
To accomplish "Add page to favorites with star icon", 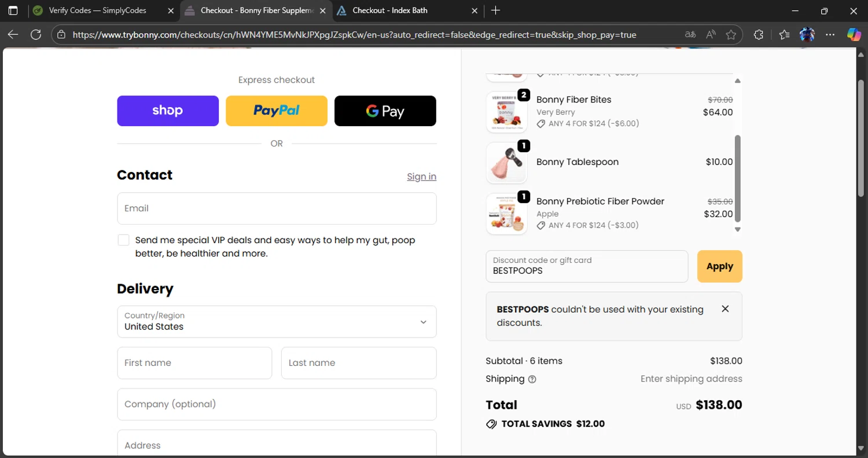I will 731,35.
